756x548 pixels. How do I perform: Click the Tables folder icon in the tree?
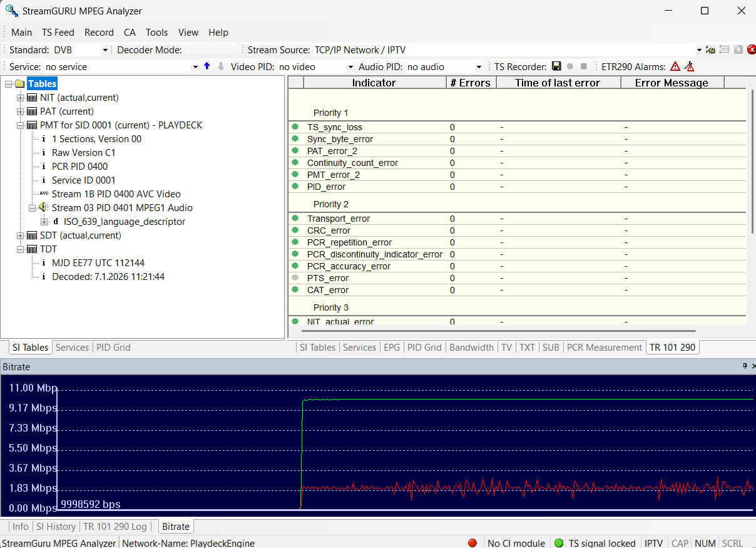point(19,84)
